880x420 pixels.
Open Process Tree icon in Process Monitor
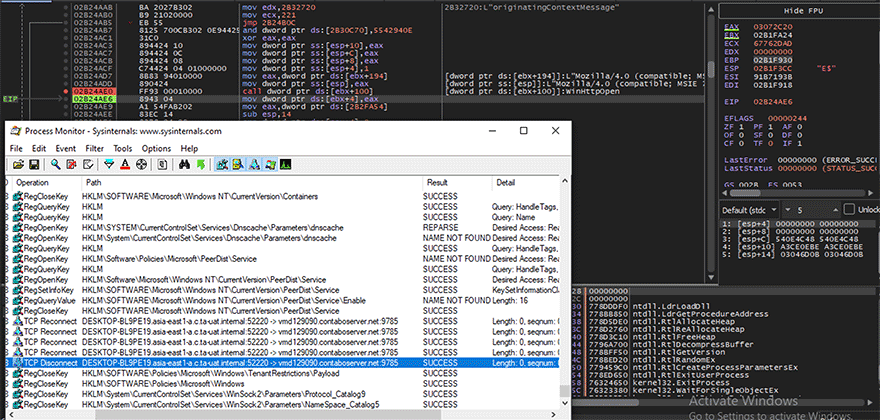click(x=163, y=165)
